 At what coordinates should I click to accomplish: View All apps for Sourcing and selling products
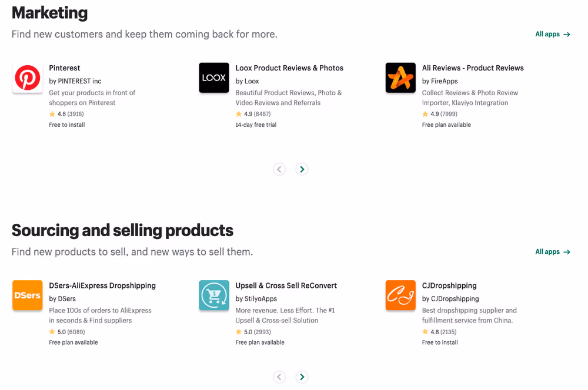point(553,252)
